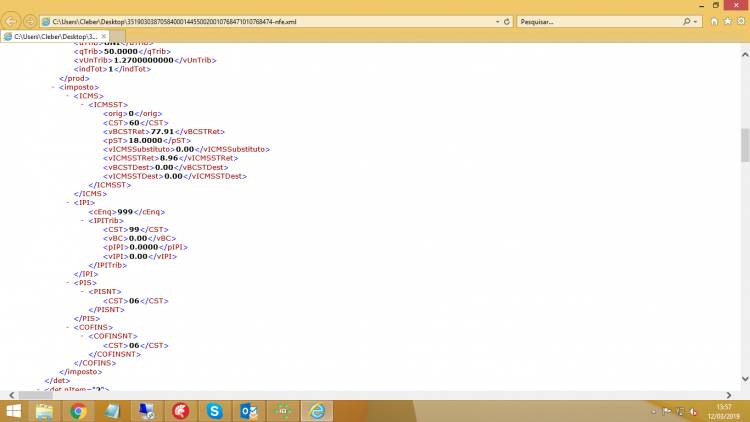Viewport: 750px width, 422px height.
Task: Open the blue notepad taskbar app
Action: [112, 411]
